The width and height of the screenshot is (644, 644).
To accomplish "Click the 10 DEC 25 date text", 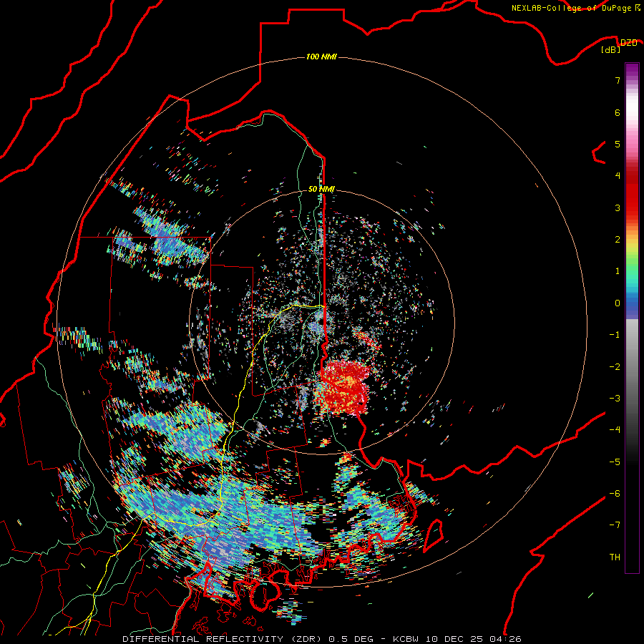I will point(454,639).
